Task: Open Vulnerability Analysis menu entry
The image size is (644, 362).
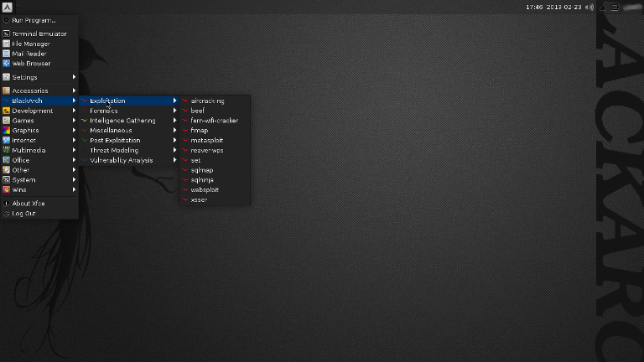Action: click(129, 160)
